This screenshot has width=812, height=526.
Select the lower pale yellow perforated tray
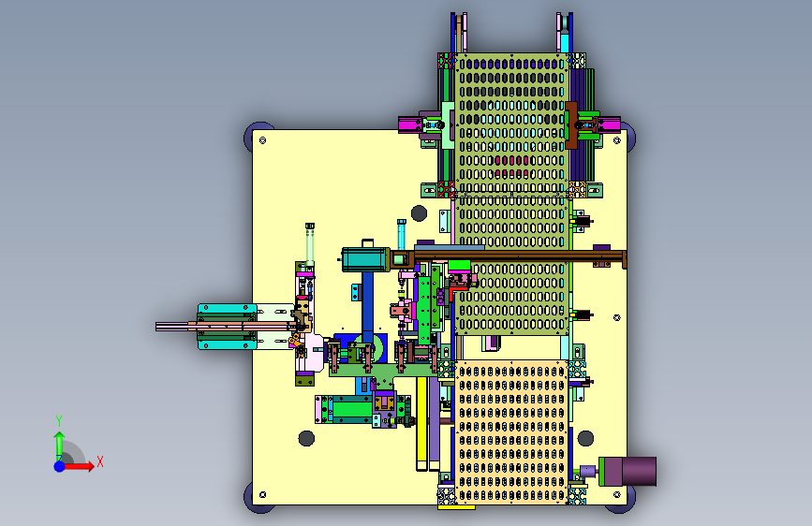(x=511, y=432)
